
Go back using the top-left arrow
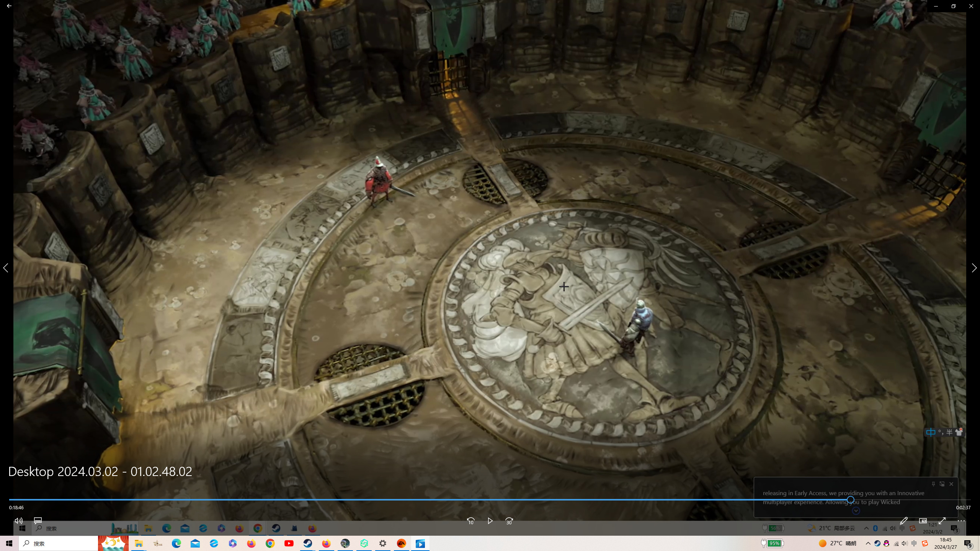pos(9,6)
